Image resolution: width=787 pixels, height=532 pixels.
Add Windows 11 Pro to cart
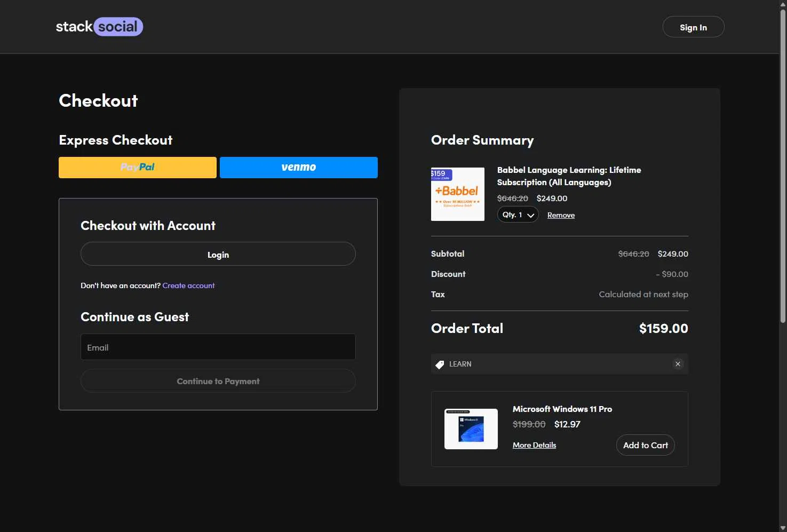coord(646,445)
